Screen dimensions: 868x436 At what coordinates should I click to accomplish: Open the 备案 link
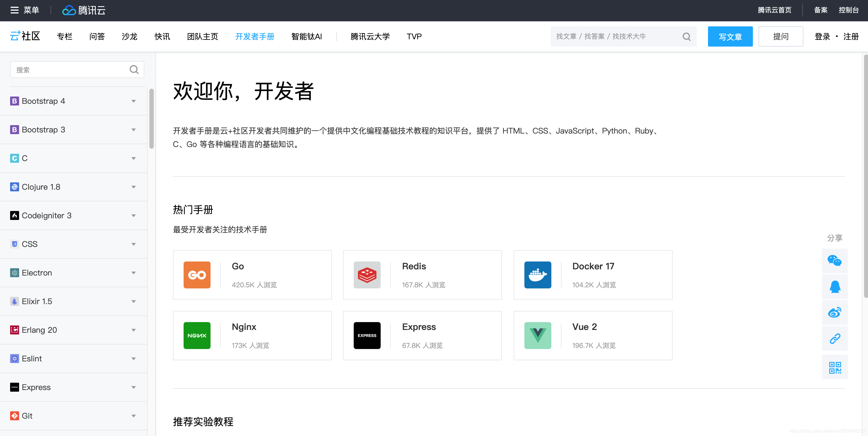821,10
